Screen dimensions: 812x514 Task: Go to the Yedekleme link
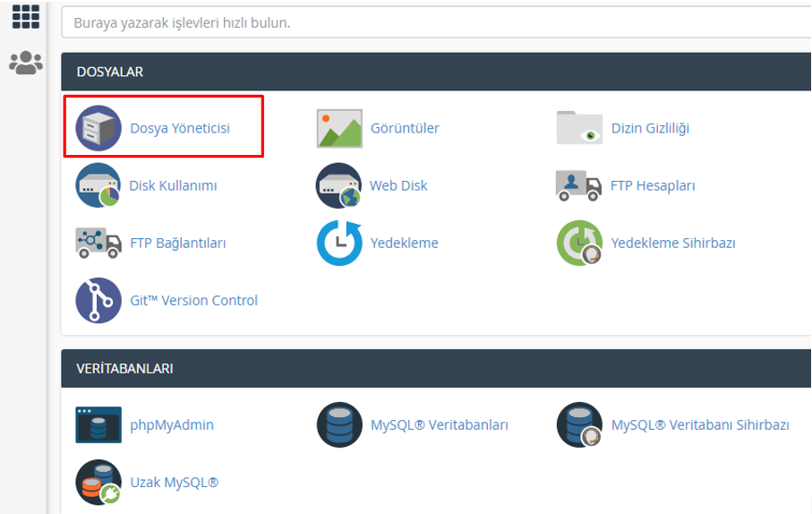pyautogui.click(x=405, y=243)
